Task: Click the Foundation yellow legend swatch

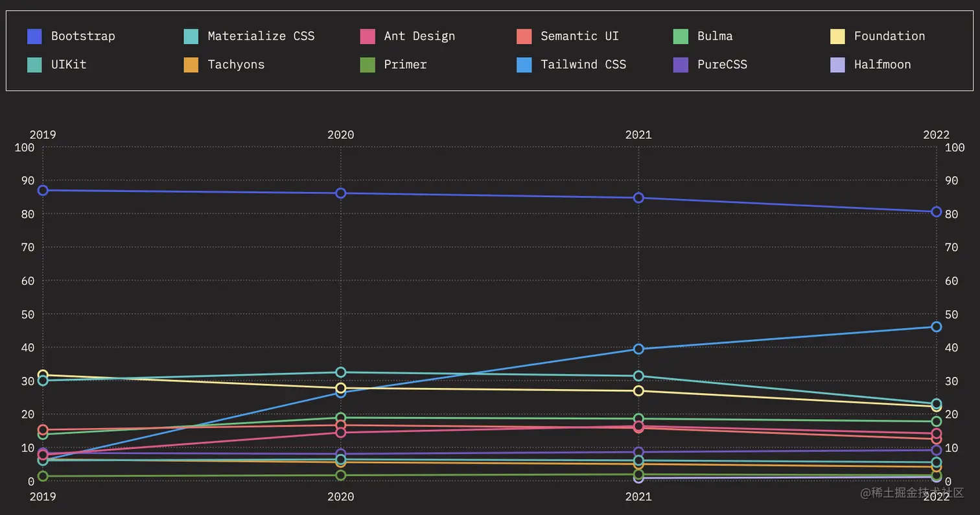Action: [838, 36]
